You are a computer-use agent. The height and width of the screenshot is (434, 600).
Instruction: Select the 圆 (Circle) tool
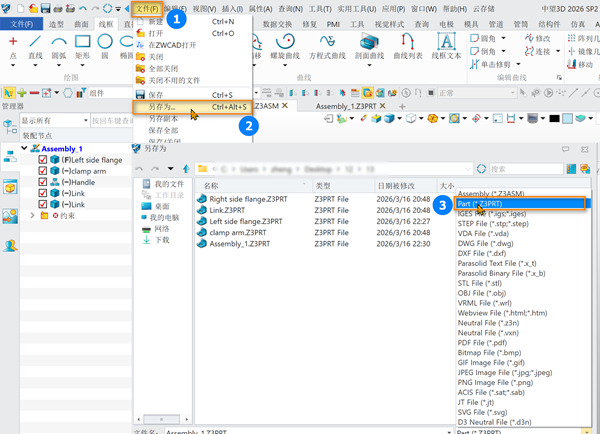pyautogui.click(x=105, y=47)
